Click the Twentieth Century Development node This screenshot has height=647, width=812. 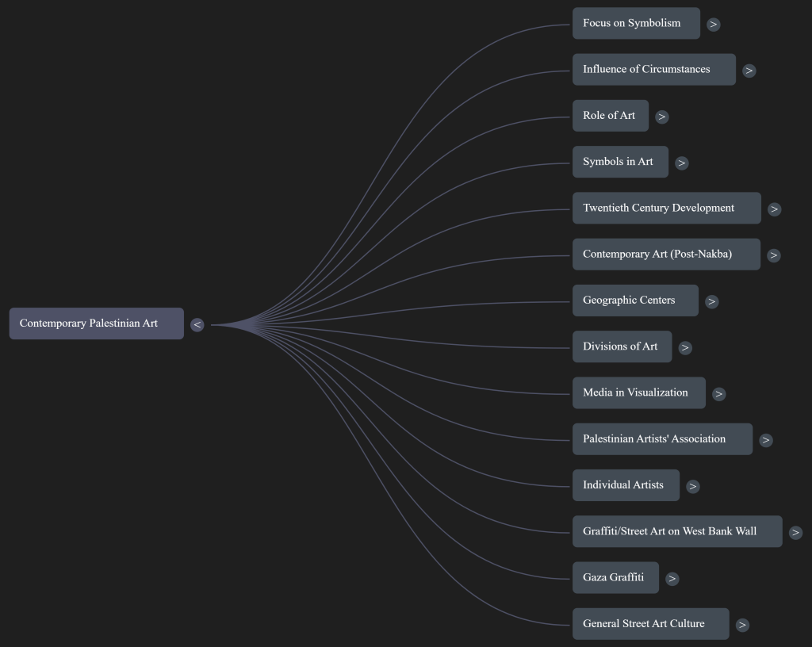pyautogui.click(x=666, y=208)
